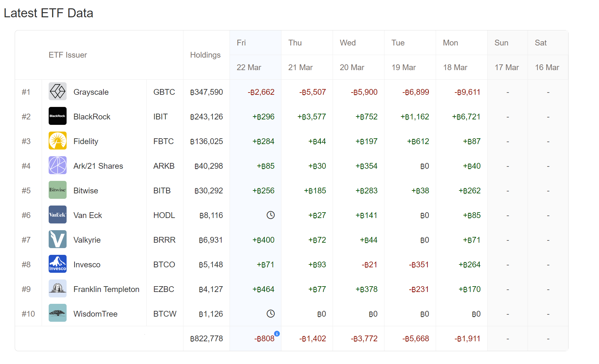Click the VanEck logo icon

tap(58, 215)
